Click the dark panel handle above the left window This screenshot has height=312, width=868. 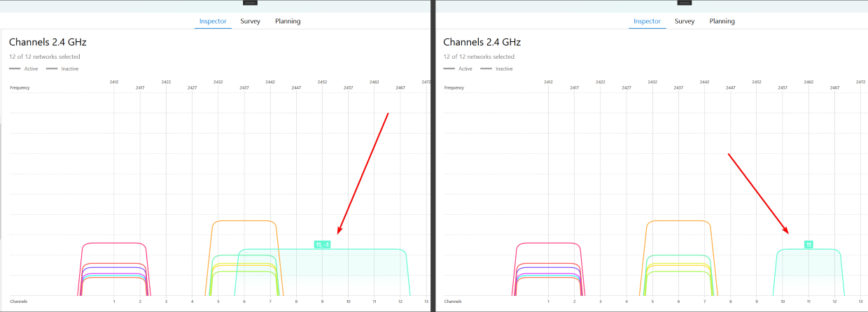pos(251,3)
